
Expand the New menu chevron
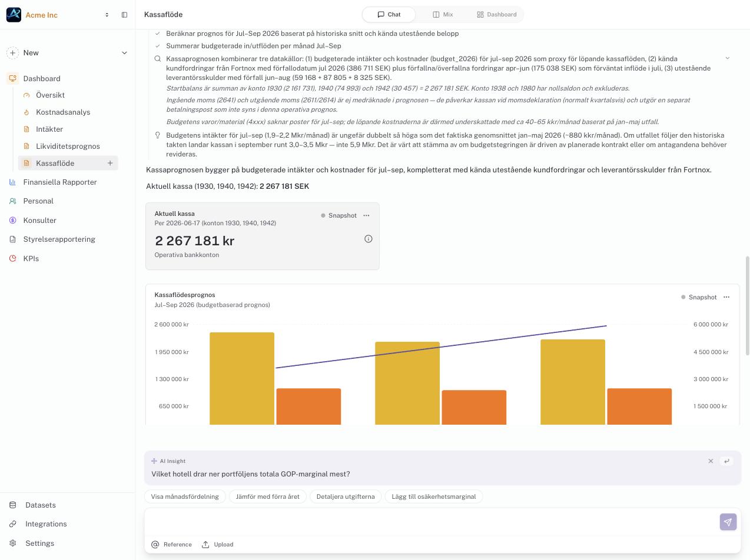(x=124, y=53)
